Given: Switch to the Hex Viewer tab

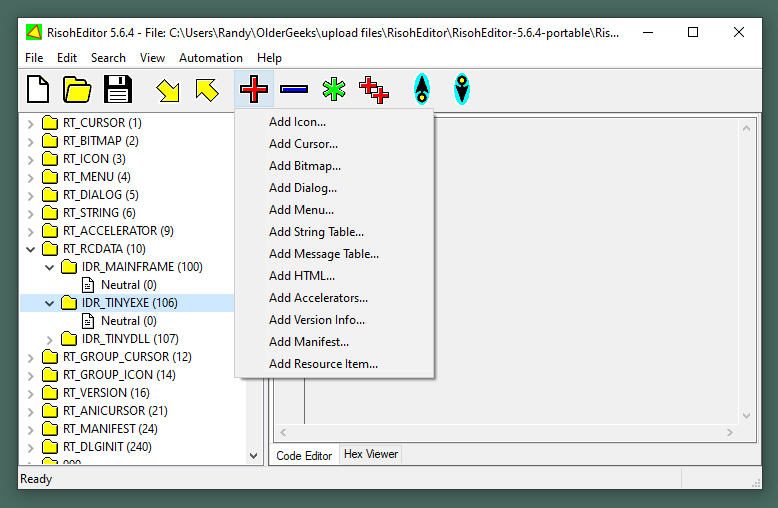Looking at the screenshot, I should pyautogui.click(x=371, y=454).
